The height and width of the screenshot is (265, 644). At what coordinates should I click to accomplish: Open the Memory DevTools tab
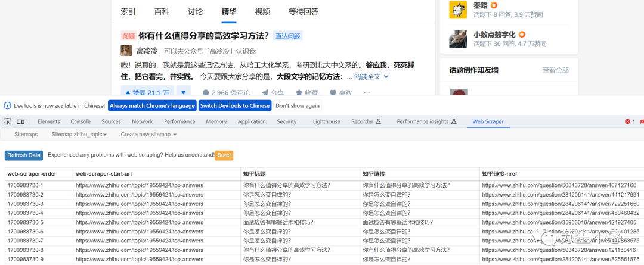coord(216,121)
